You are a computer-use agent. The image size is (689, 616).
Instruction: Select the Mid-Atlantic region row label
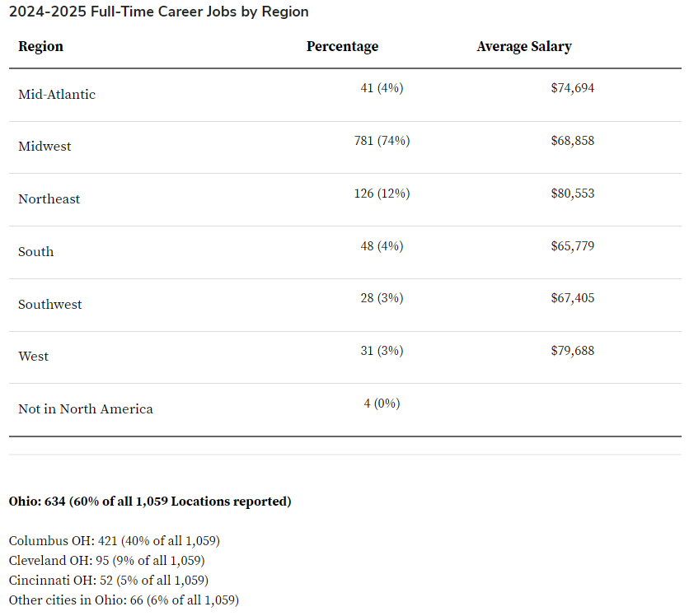pyautogui.click(x=57, y=95)
